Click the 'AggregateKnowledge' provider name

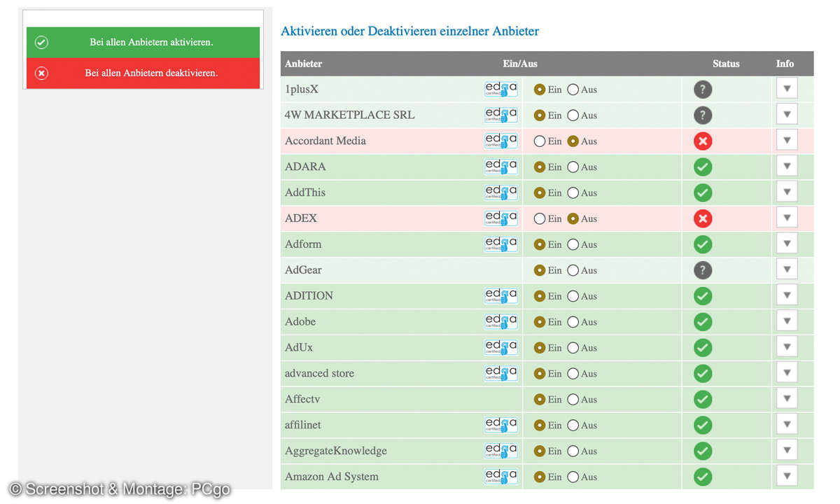tap(336, 451)
